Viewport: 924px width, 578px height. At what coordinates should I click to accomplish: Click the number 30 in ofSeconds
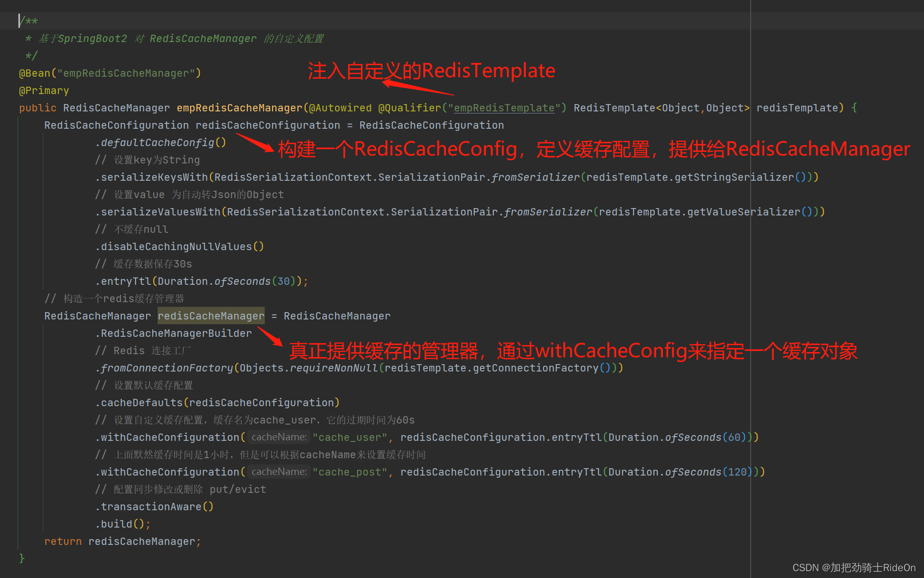point(284,281)
